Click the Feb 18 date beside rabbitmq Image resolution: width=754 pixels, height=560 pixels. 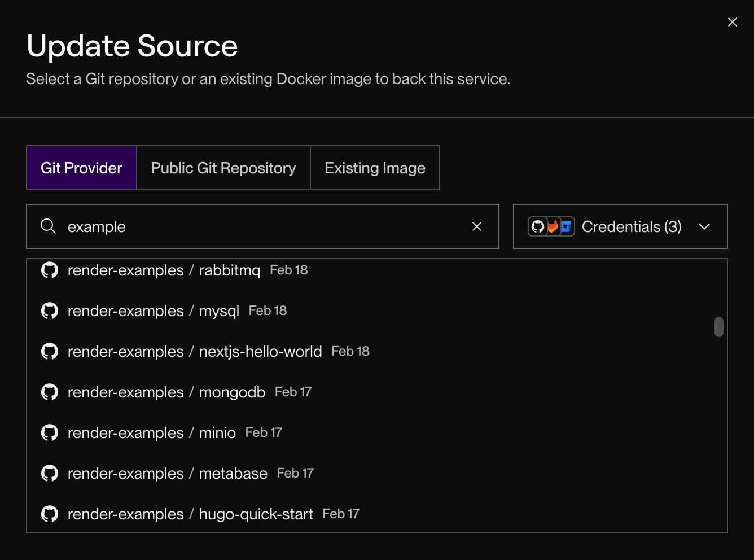coord(289,270)
